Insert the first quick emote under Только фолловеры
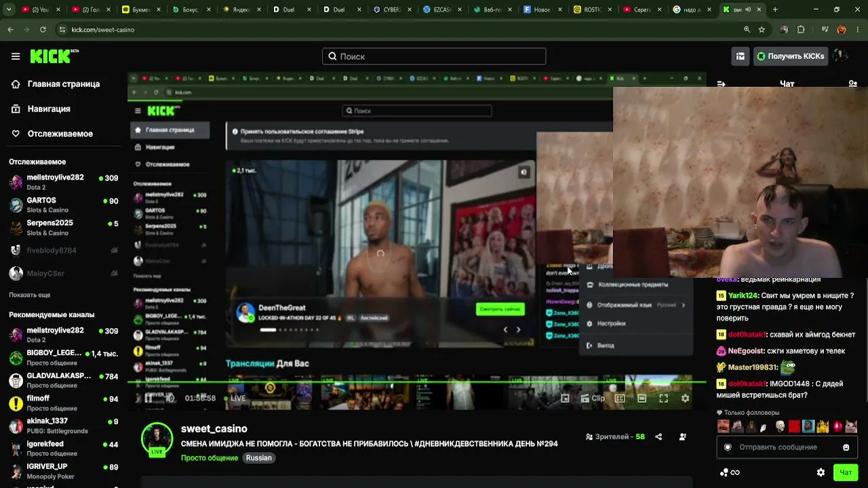The image size is (868, 488). pyautogui.click(x=723, y=426)
